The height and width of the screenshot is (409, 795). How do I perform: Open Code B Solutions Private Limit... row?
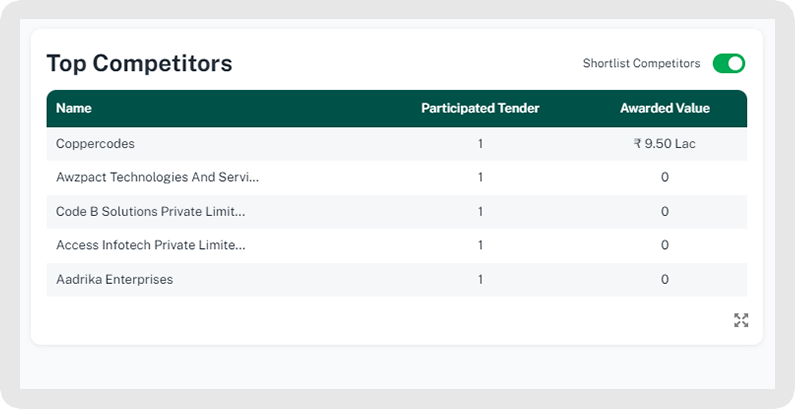point(150,212)
